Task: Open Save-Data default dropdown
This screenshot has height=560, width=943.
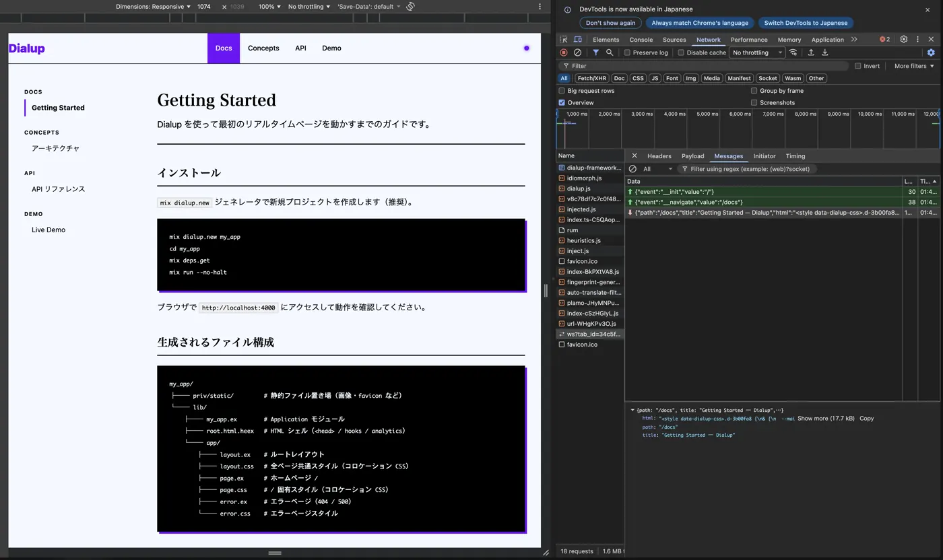Action: coord(368,7)
